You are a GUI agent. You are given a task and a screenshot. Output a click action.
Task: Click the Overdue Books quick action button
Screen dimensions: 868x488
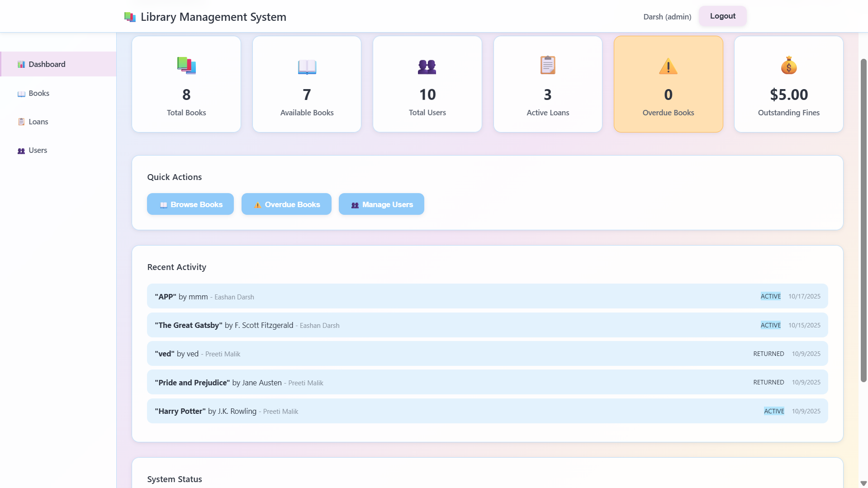click(286, 204)
